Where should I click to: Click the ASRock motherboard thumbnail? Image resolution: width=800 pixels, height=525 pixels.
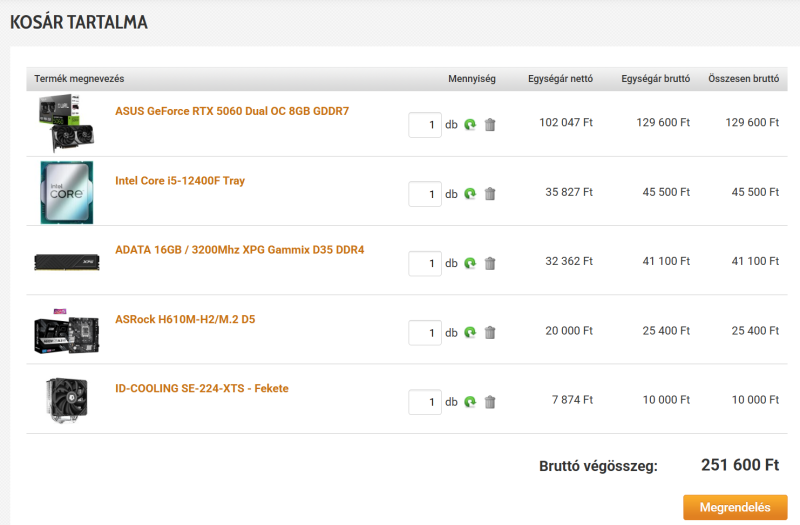coord(66,332)
